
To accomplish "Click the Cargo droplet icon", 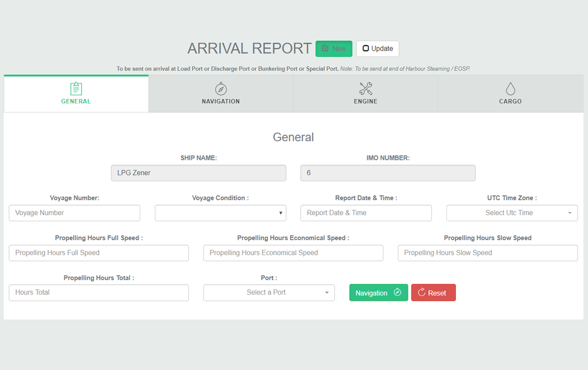I will pos(510,88).
